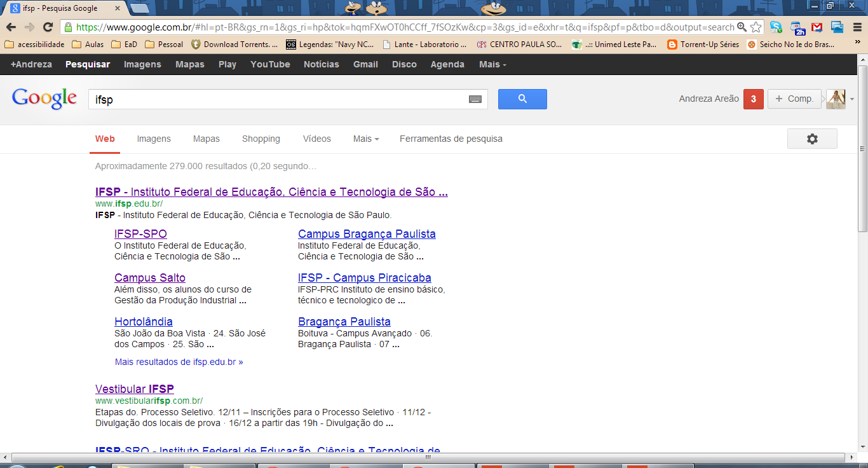Open Disco in the top bar

pos(404,64)
